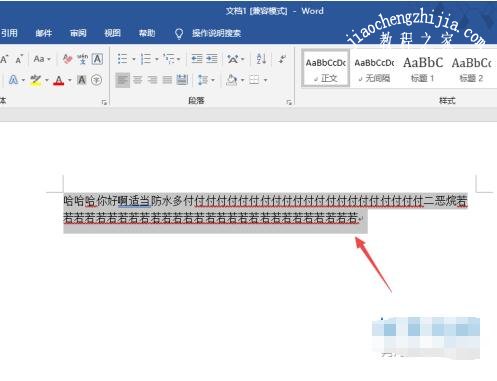Click the Multilevel List icon
The image size is (497, 381).
pyautogui.click(x=169, y=59)
